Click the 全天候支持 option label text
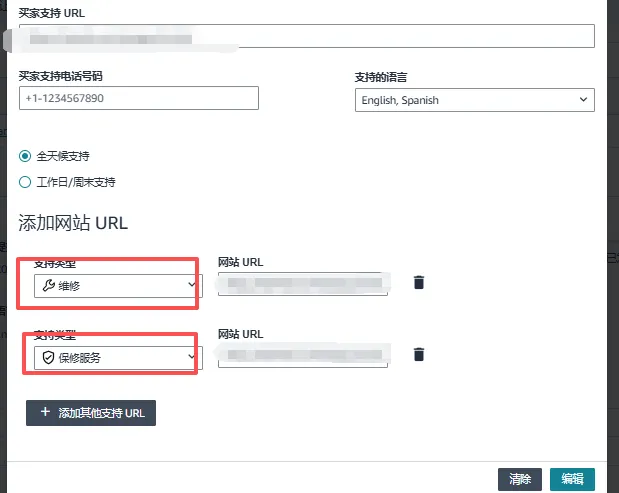This screenshot has width=619, height=493. click(63, 156)
